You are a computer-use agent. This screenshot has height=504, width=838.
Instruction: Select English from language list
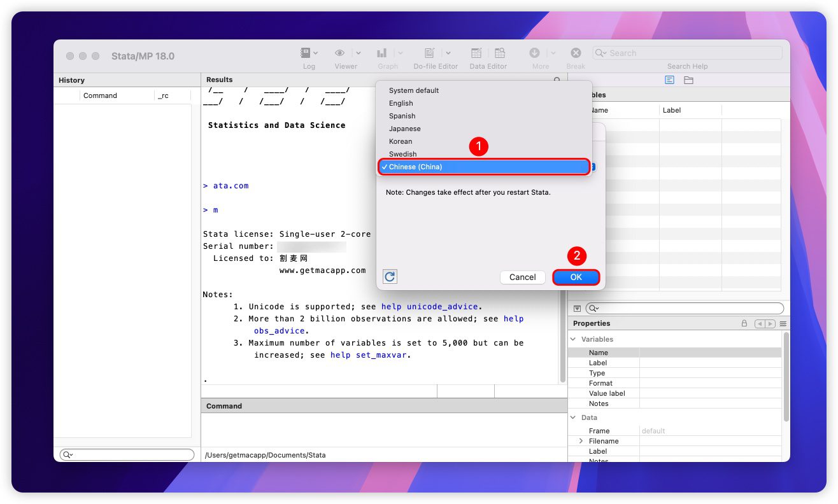pyautogui.click(x=401, y=103)
